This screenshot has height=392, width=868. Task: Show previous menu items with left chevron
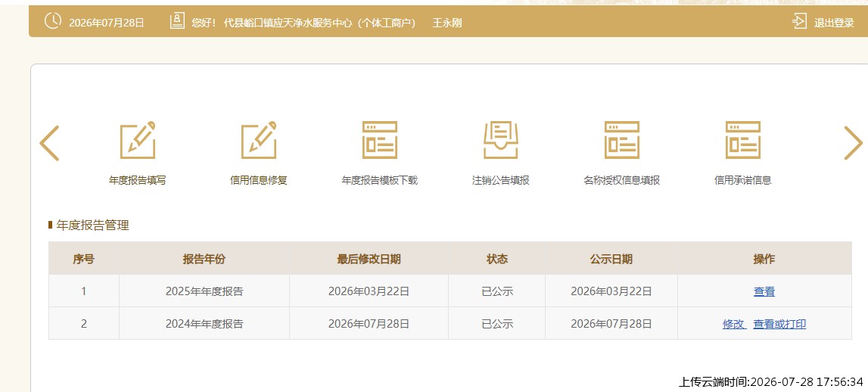pyautogui.click(x=49, y=143)
